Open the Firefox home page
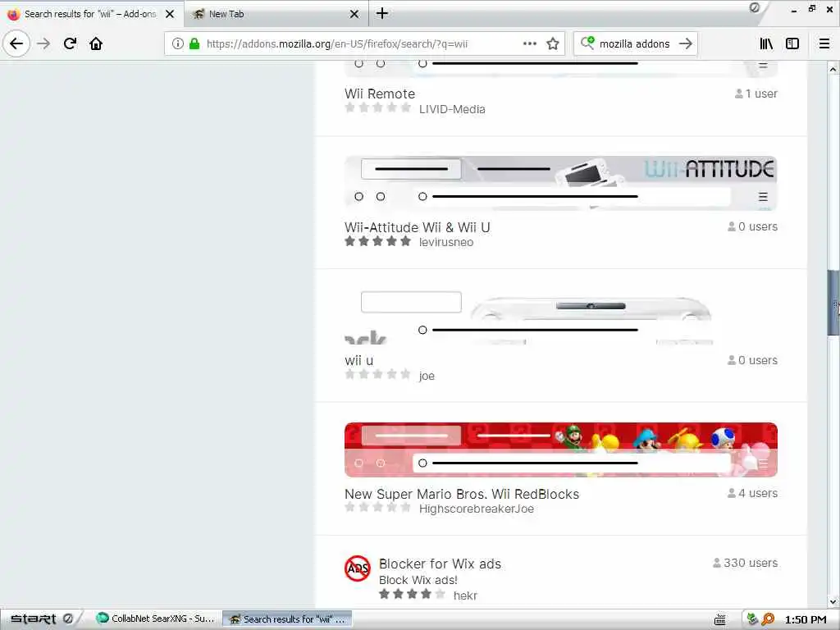 (x=96, y=43)
